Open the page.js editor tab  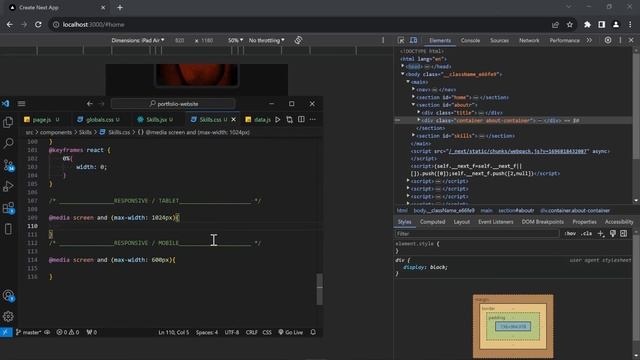42,120
